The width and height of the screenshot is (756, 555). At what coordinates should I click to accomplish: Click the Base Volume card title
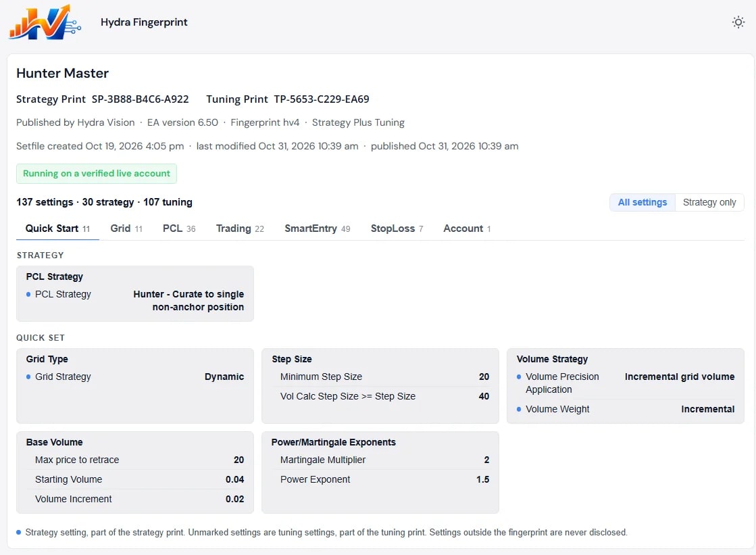[x=54, y=443]
